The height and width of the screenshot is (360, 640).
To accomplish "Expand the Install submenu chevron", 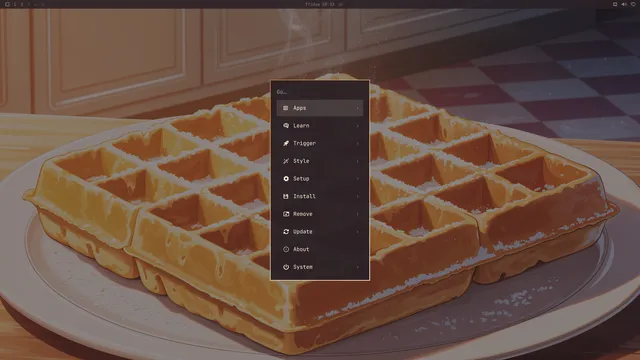I will click(358, 196).
